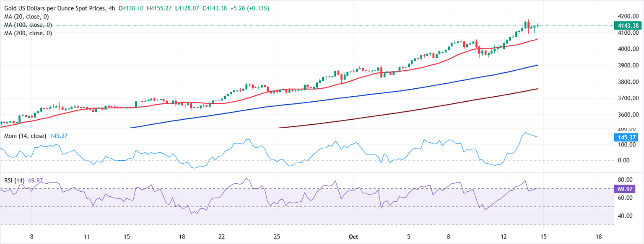Viewport: 644px width, 244px height.
Task: Click the Oct marker on the time axis
Action: click(x=353, y=236)
